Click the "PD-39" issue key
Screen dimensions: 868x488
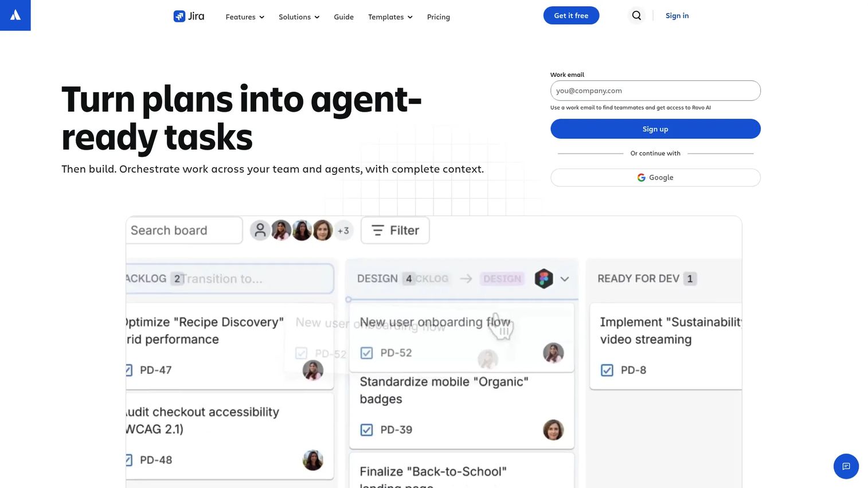[396, 430]
